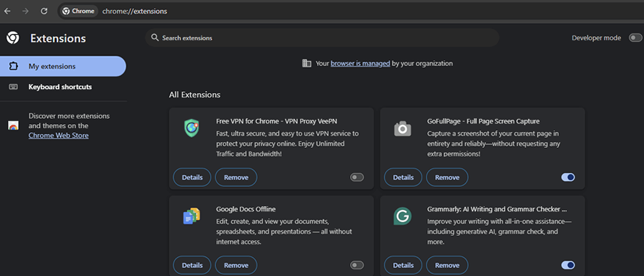Click the browser forward arrow

tap(26, 11)
